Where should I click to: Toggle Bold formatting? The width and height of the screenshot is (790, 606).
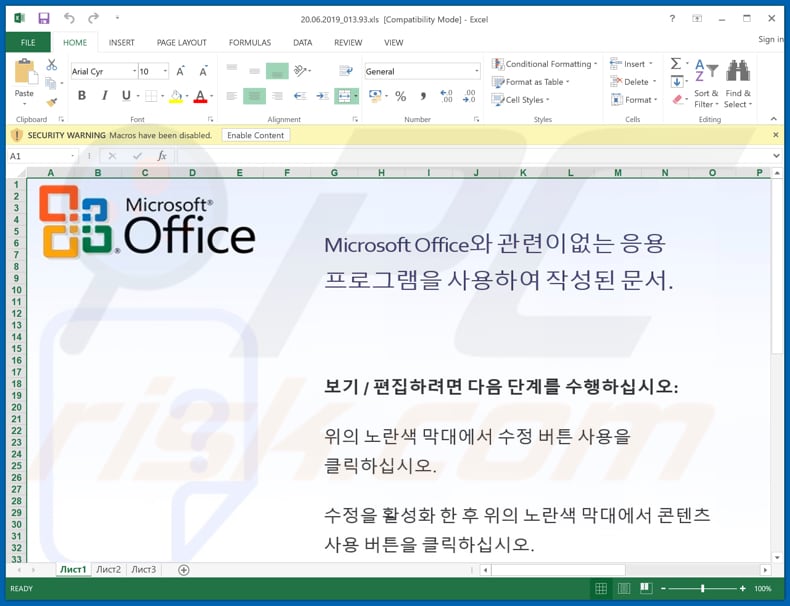click(82, 96)
